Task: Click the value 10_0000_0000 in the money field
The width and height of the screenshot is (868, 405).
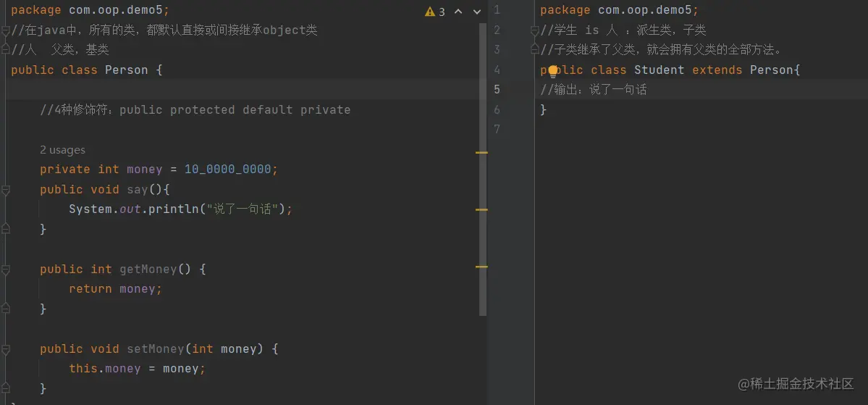Action: (x=227, y=170)
